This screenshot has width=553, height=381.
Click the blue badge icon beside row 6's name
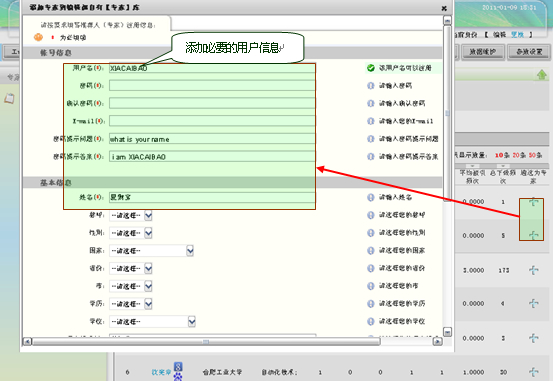(178, 366)
